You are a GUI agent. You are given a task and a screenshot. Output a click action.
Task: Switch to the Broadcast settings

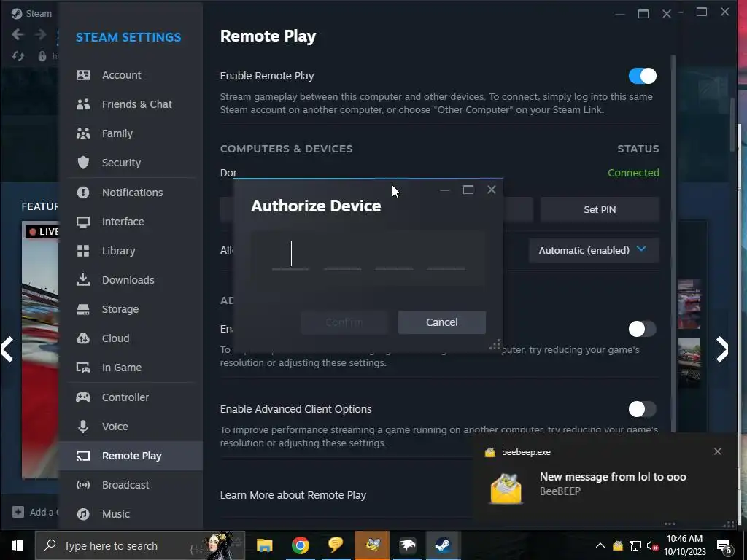131,485
